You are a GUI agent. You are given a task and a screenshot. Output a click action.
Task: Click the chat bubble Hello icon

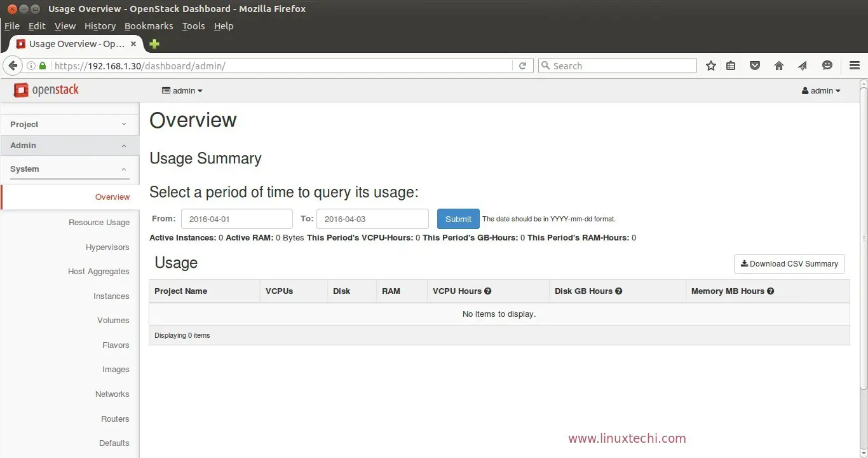point(827,66)
